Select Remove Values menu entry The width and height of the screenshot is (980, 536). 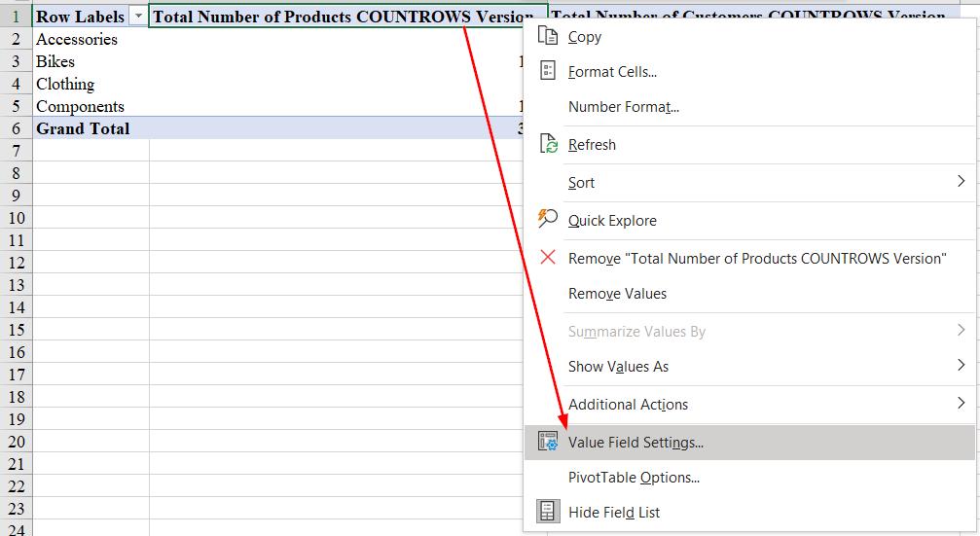click(617, 293)
